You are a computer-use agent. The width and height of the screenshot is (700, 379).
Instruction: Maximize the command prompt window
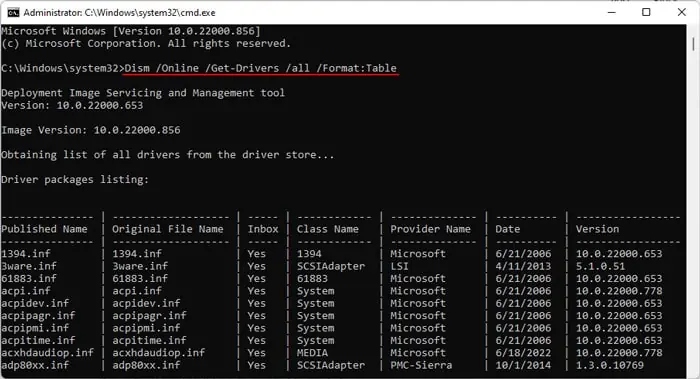pos(646,12)
